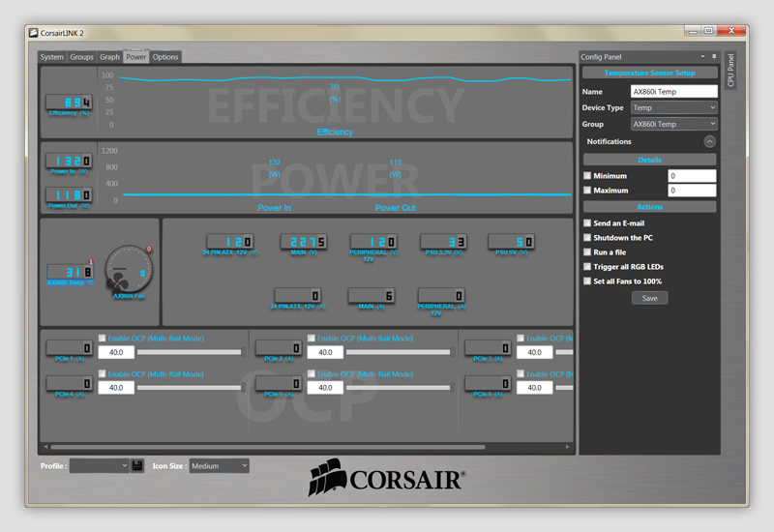Click the Name field containing AX860i Temp
Screen dimensions: 774x532
click(x=673, y=91)
